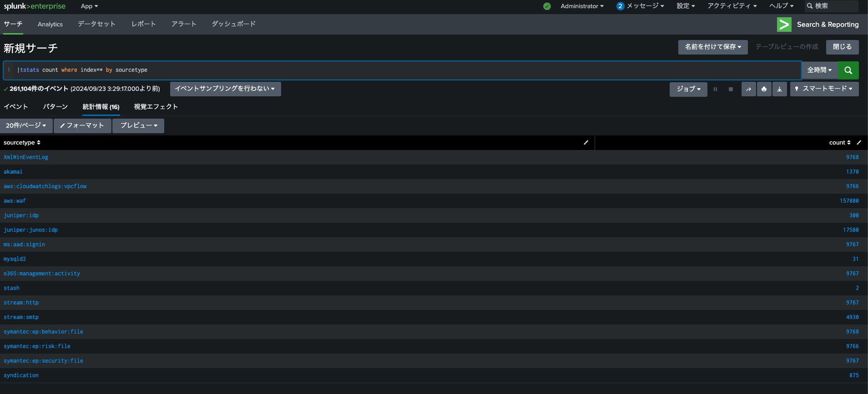The width and height of the screenshot is (868, 394).
Task: Open the プレビュー dropdown
Action: click(138, 126)
